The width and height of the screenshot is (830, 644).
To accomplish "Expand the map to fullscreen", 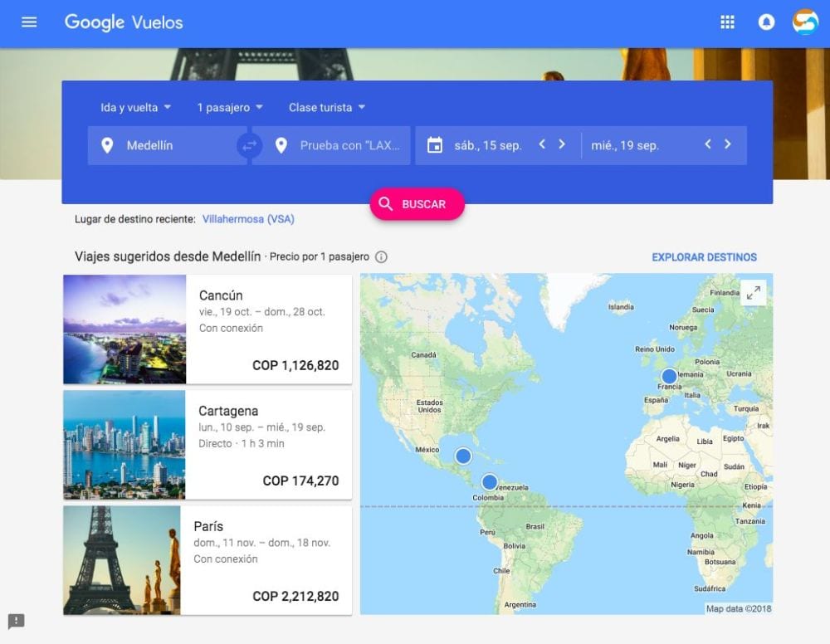I will [x=753, y=293].
